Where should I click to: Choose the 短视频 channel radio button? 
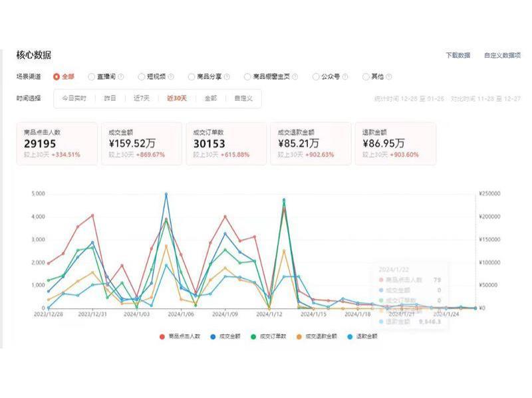pos(142,77)
